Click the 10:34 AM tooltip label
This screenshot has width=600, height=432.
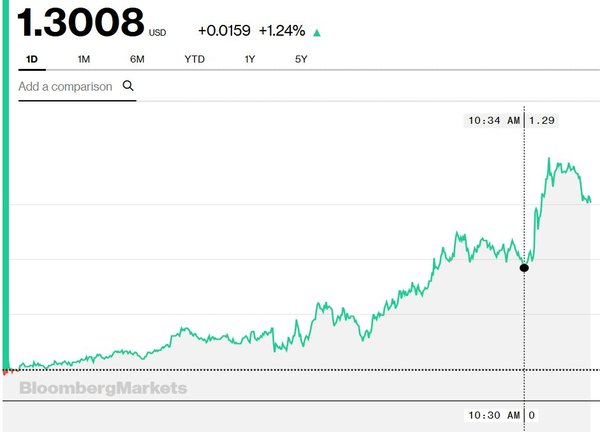(494, 121)
